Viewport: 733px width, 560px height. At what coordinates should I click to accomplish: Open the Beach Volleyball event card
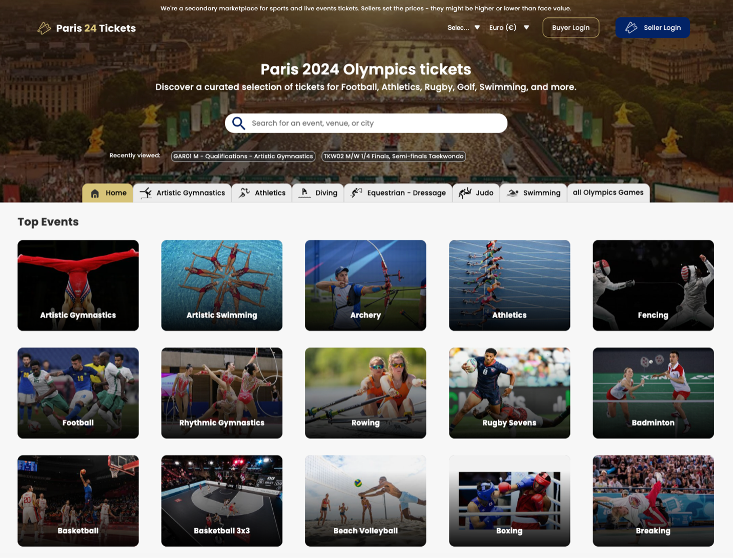pos(365,501)
